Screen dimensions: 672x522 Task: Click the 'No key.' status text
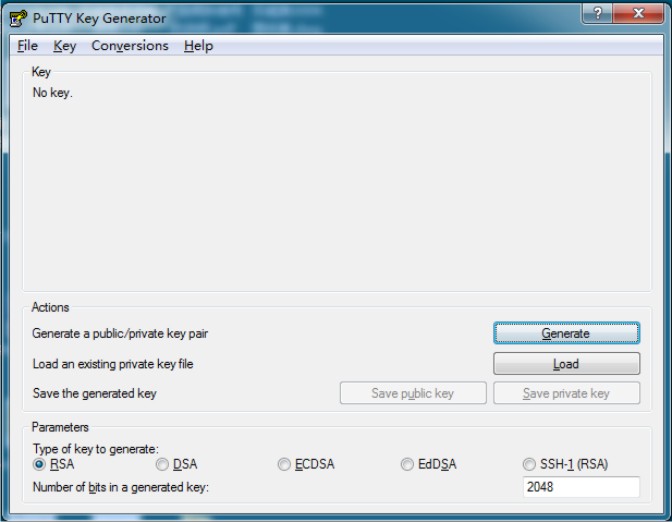53,93
